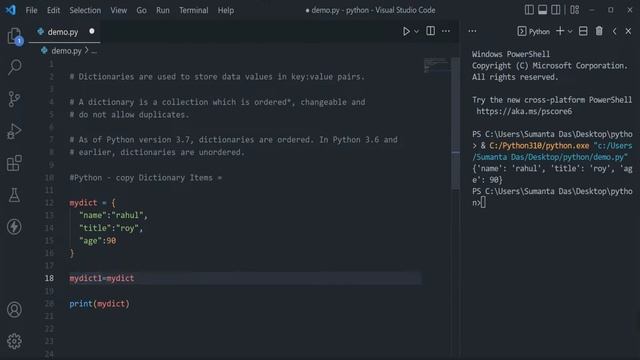The image size is (640, 360).
Task: Move the panel with the left chevron
Action: (x=614, y=31)
